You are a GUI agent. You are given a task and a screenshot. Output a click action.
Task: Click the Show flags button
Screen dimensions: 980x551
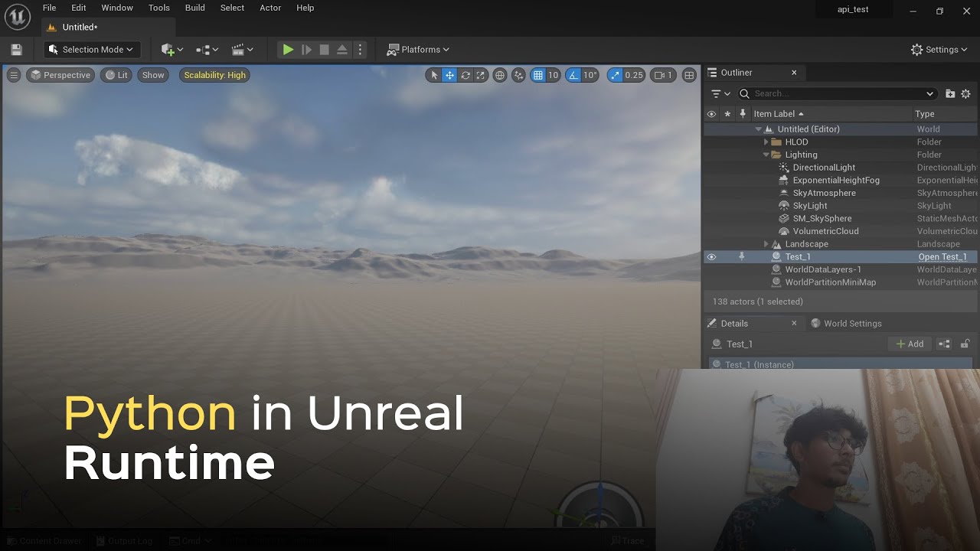(153, 75)
